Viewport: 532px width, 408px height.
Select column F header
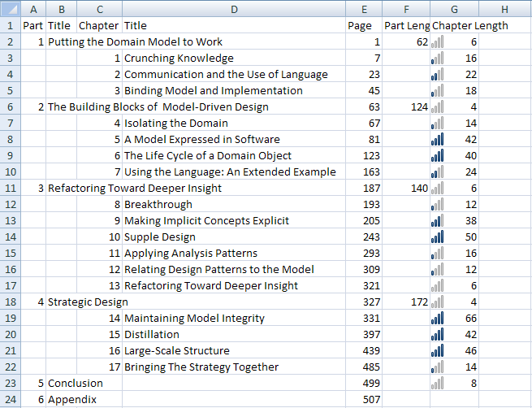point(406,9)
